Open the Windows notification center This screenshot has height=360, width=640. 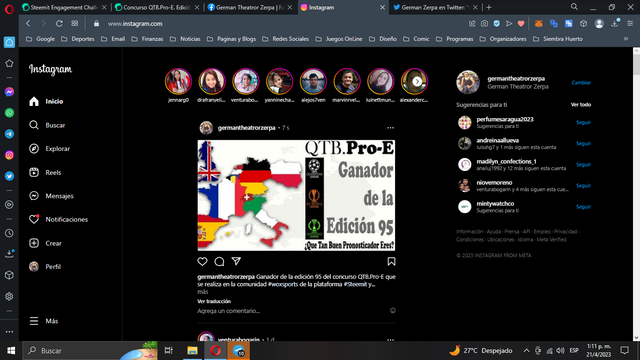point(624,350)
